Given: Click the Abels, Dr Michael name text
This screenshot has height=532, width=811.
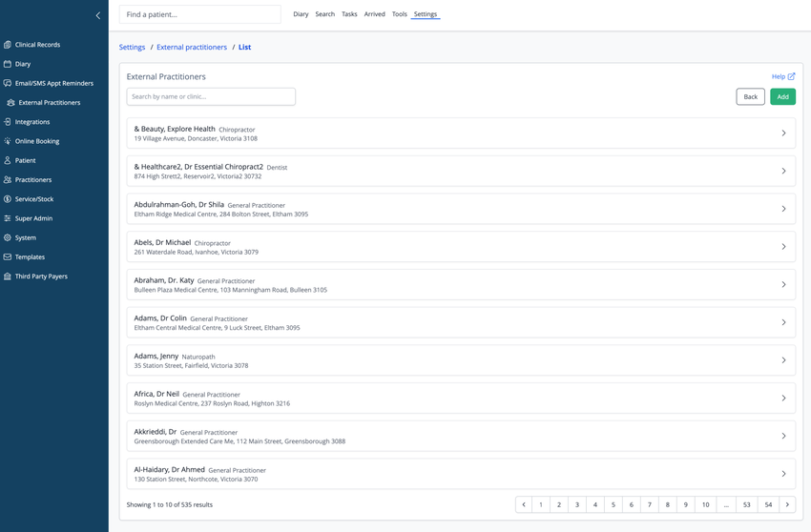Looking at the screenshot, I should 162,242.
